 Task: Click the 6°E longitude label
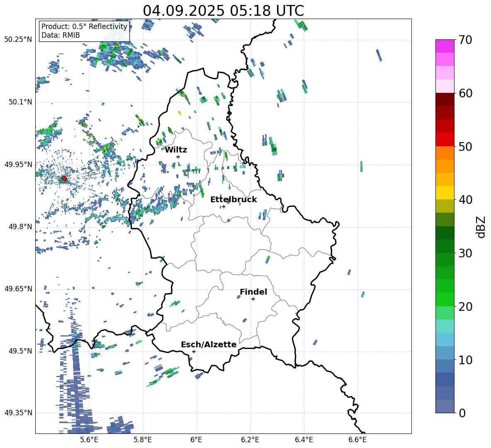point(196,440)
